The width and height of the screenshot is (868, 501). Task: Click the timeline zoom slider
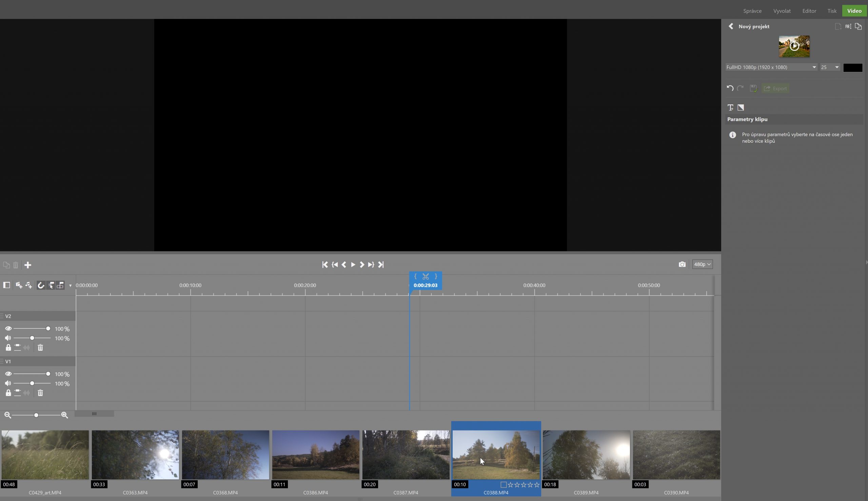tap(36, 415)
